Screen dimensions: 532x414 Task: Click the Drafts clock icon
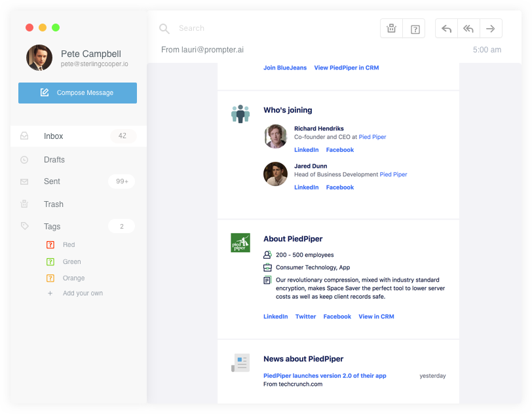point(24,159)
